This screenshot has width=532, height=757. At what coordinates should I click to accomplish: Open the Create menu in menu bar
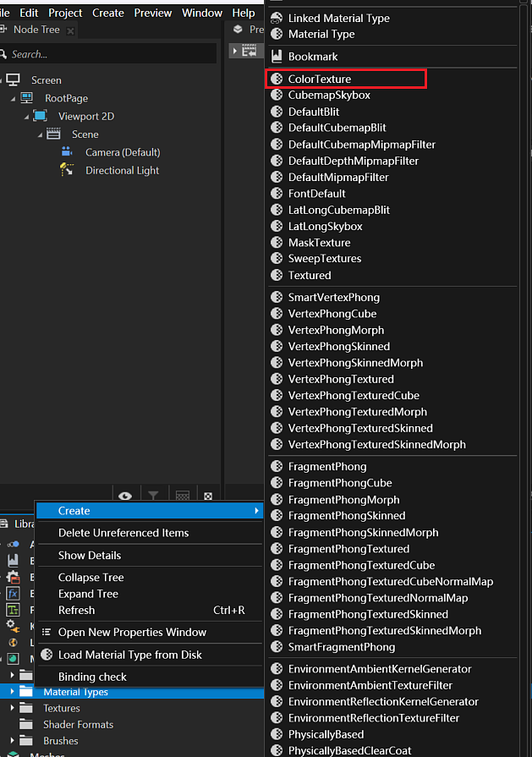tap(108, 13)
